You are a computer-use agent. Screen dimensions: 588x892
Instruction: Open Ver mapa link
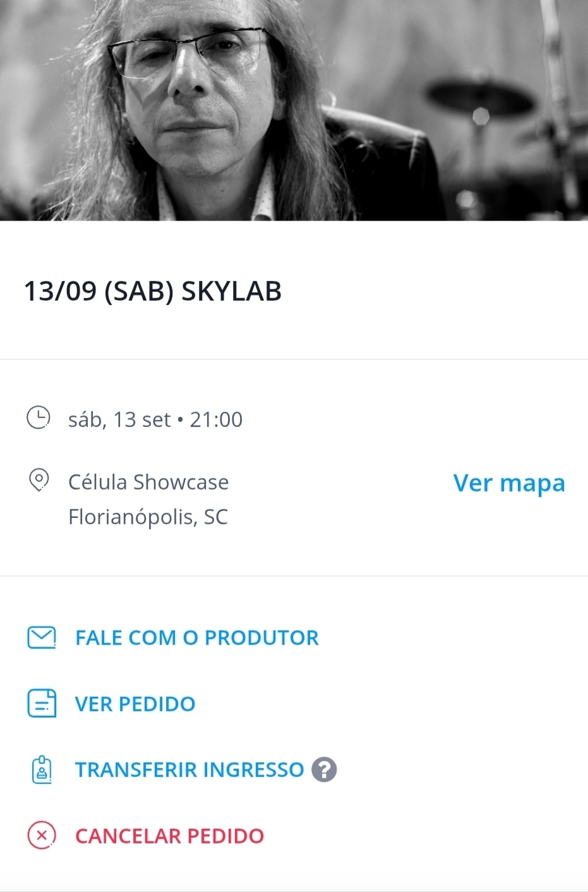coord(509,483)
